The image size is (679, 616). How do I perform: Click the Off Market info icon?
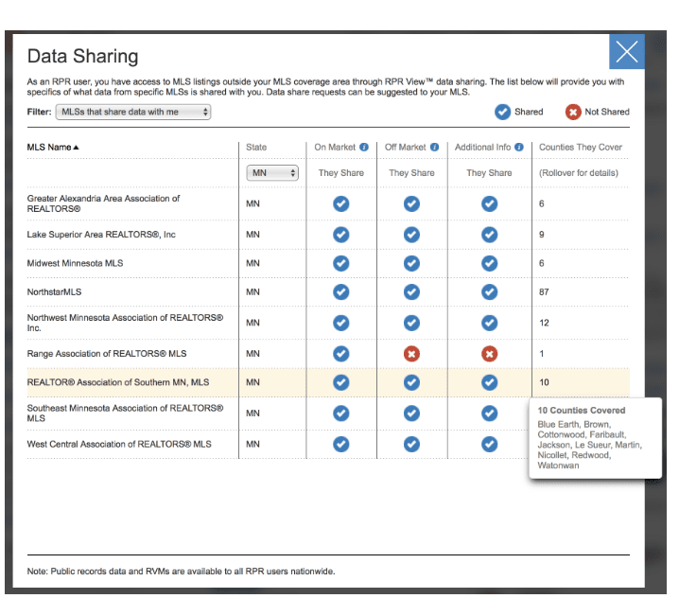pyautogui.click(x=434, y=148)
